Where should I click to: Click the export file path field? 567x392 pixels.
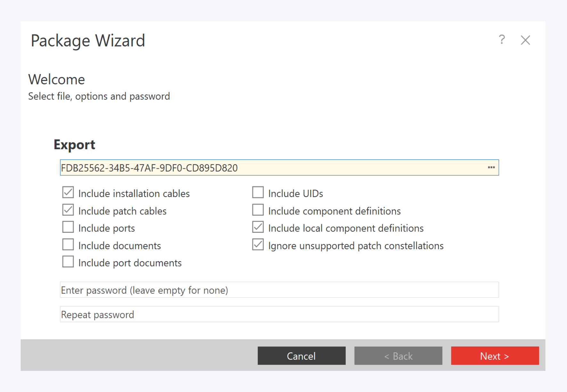[x=272, y=167]
